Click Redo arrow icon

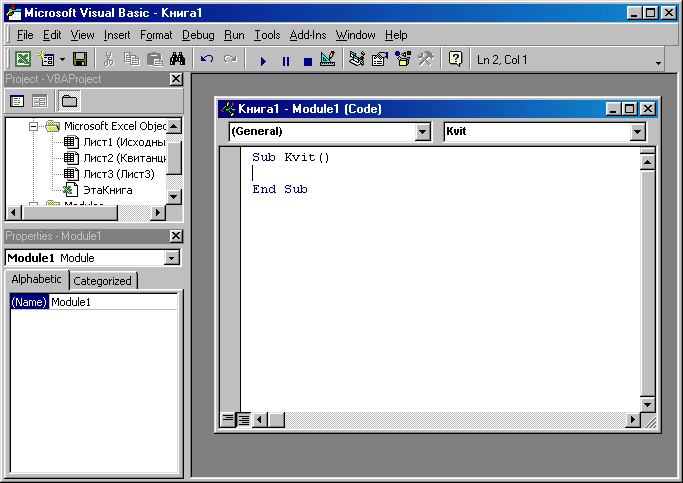pos(230,59)
